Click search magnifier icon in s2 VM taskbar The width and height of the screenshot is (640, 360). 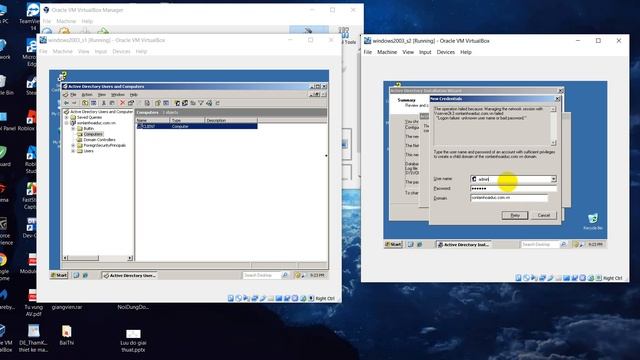[564, 244]
